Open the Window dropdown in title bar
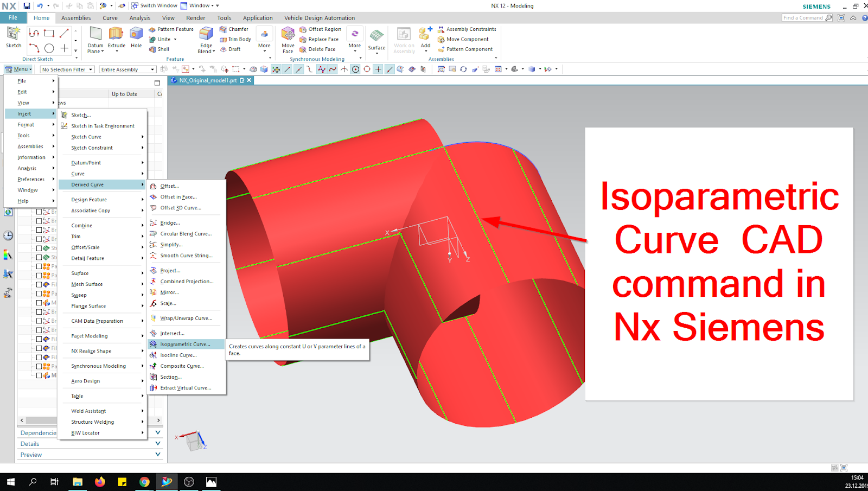Image resolution: width=868 pixels, height=491 pixels. pyautogui.click(x=200, y=5)
